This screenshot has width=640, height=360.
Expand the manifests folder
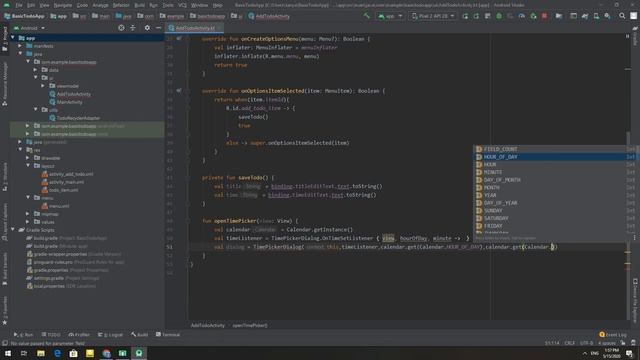pyautogui.click(x=20, y=46)
